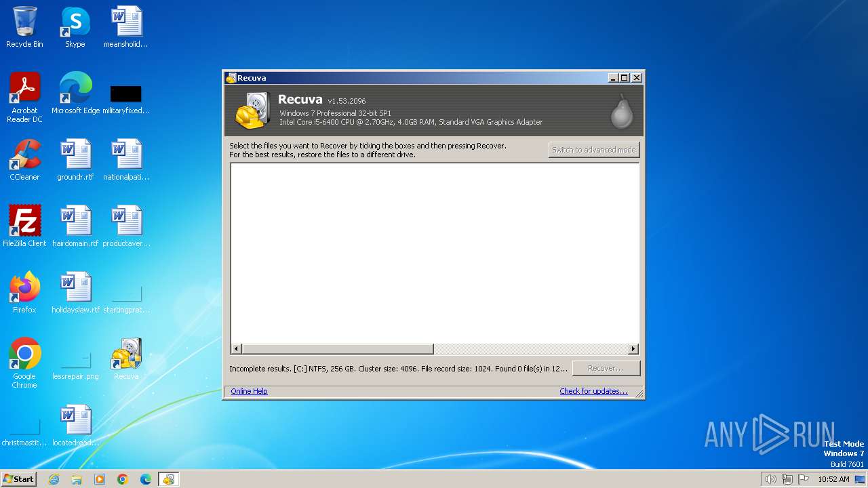Click the Start button

[18, 479]
